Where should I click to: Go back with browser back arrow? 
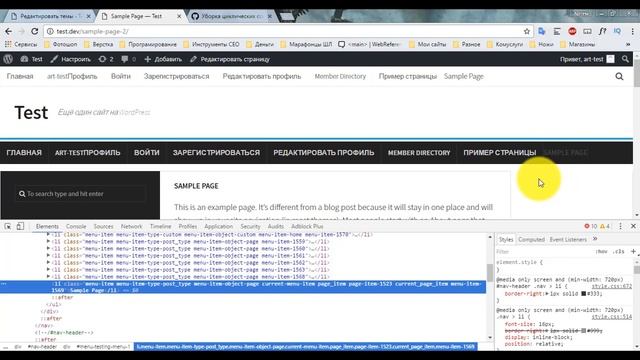(x=9, y=31)
